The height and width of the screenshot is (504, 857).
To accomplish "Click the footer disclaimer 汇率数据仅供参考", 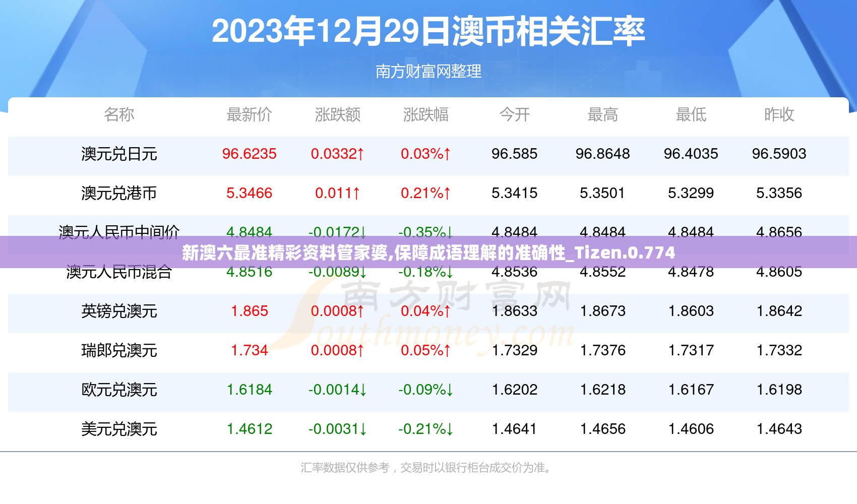I will click(x=345, y=468).
